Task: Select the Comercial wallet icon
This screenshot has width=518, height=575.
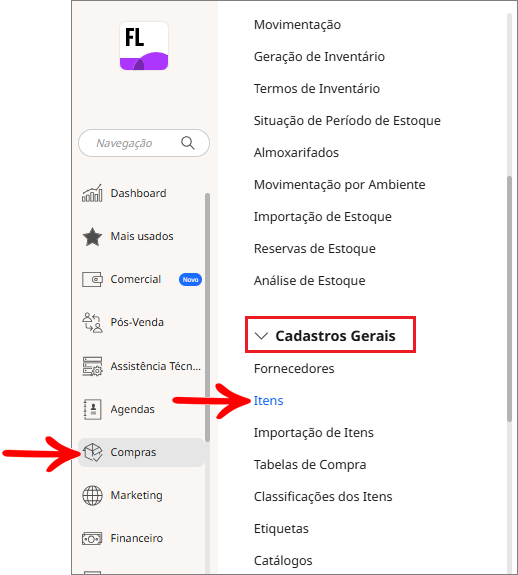Action: (x=92, y=279)
